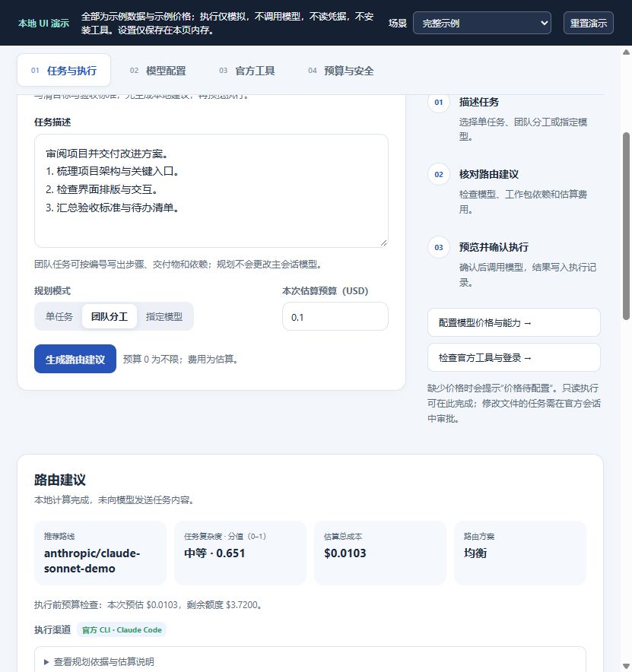
Task: Click the scrollbar down arrow
Action: tap(626, 667)
